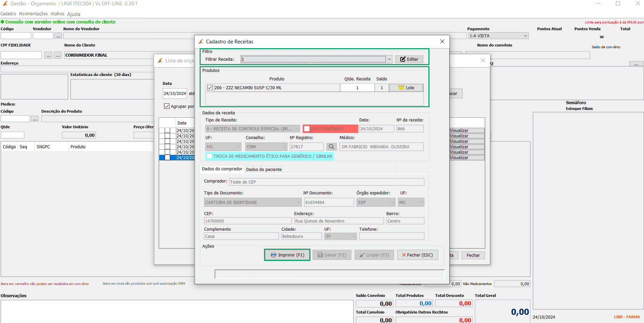Click the Data field 24/10/2024 in Lista window
Screen dimensions: 644x323
coord(175,93)
